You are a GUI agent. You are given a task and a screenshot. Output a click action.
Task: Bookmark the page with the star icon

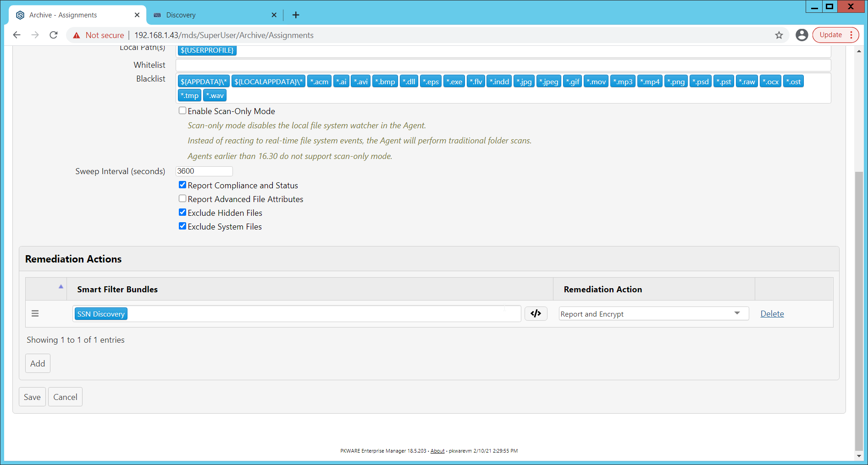pyautogui.click(x=779, y=35)
